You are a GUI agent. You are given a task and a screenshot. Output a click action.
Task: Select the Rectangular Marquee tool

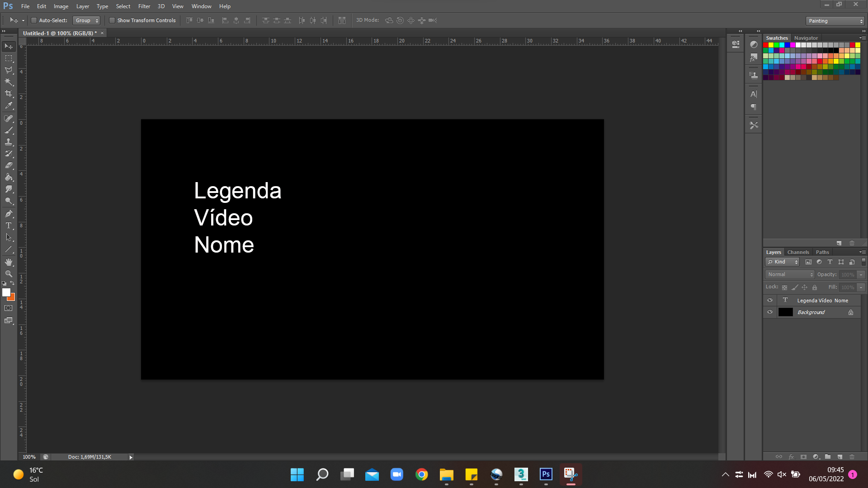(9, 58)
